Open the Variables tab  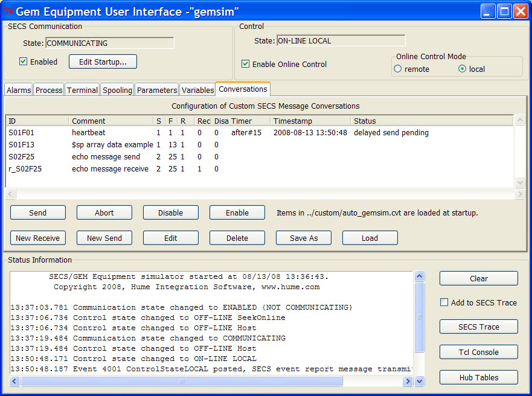tap(197, 89)
